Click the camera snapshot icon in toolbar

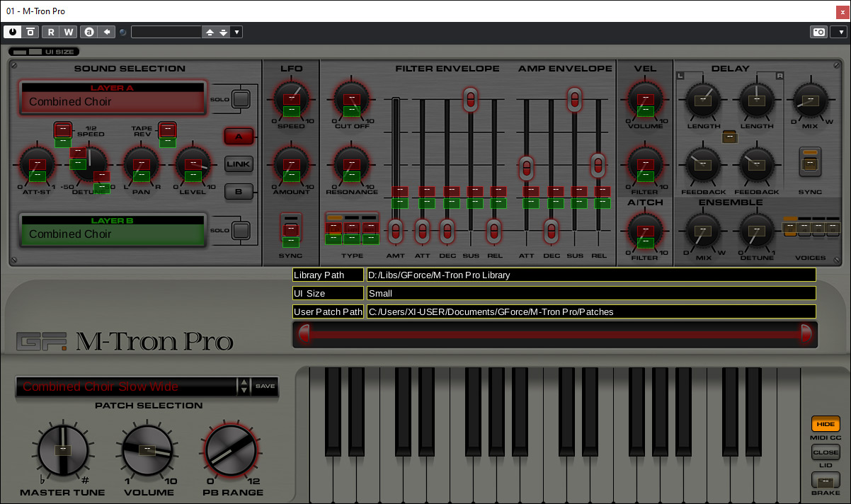(818, 32)
